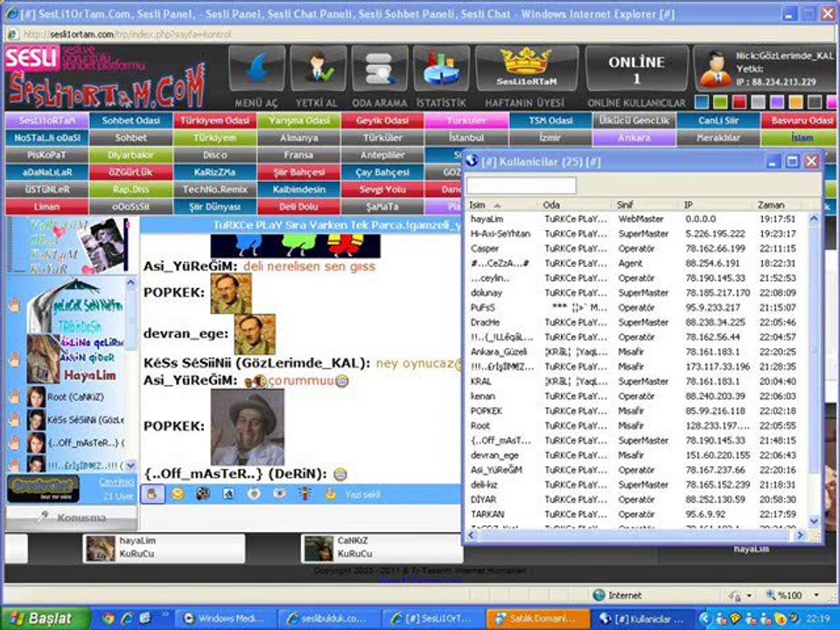This screenshot has width=840, height=630.
Task: Open the Başlat start button
Action: click(x=44, y=619)
